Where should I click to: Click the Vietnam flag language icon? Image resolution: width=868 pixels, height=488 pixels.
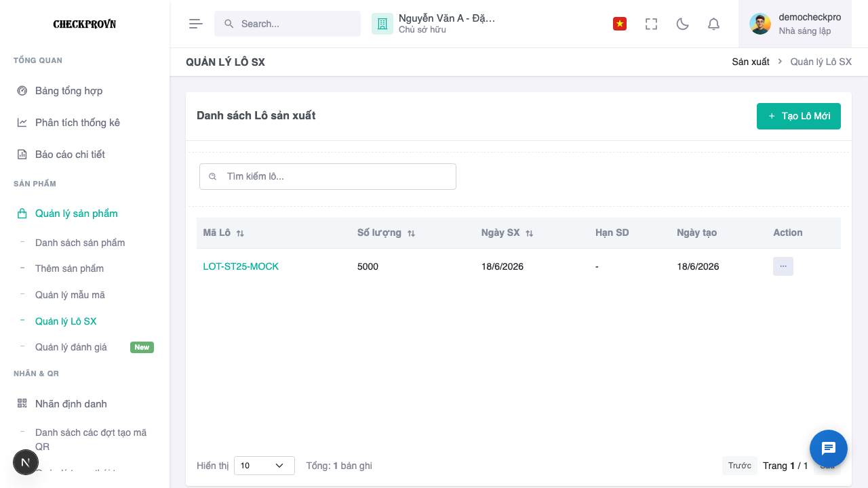click(x=620, y=24)
